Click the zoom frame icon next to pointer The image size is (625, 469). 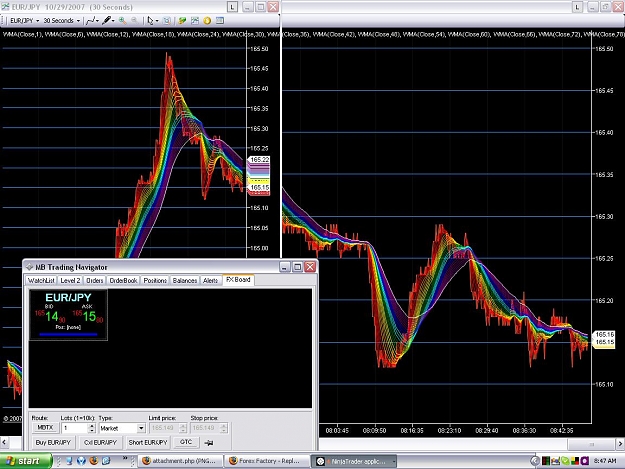click(167, 20)
